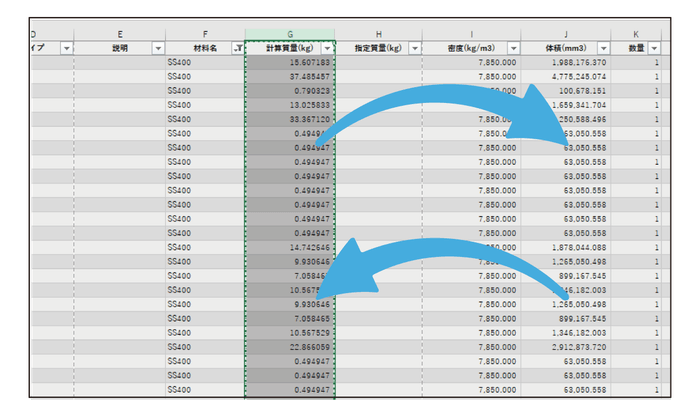Open the 説明 column filter dropdown
Screen dimensions: 700x417
click(158, 48)
